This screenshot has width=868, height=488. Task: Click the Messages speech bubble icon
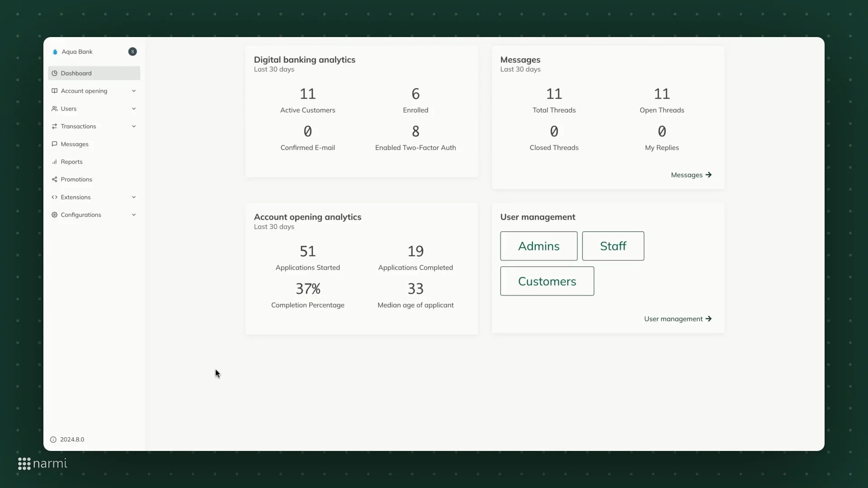pos(54,144)
